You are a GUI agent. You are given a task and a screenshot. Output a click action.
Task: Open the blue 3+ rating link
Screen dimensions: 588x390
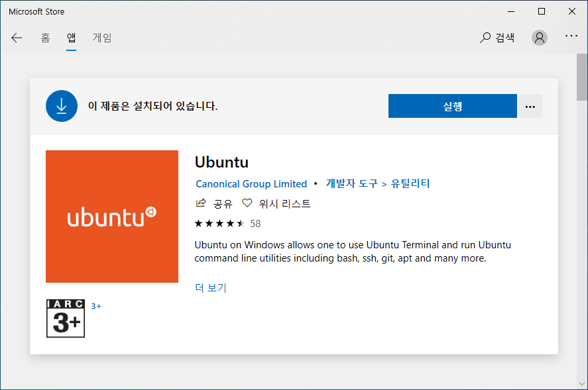tap(96, 307)
